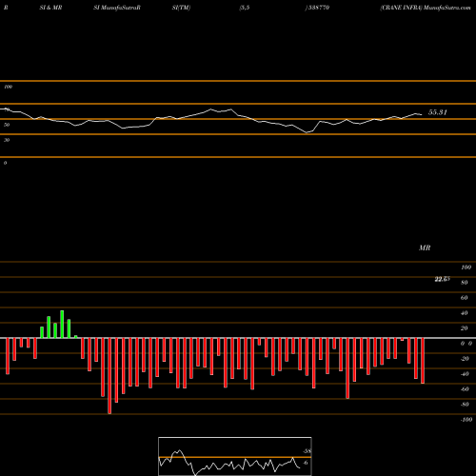Click the RSI value label 55.31
Viewport: 476px width, 476px height.
[438, 112]
